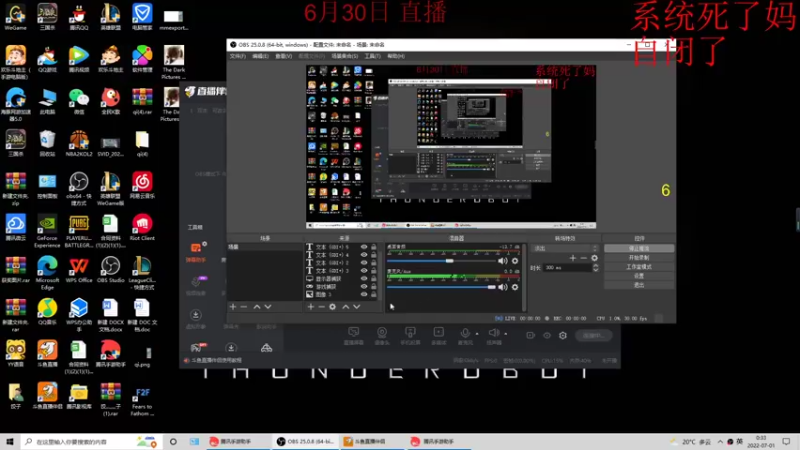This screenshot has width=800, height=450.
Task: Remove transition with the minus icon in the Scene Transitions panel
Action: (x=584, y=258)
